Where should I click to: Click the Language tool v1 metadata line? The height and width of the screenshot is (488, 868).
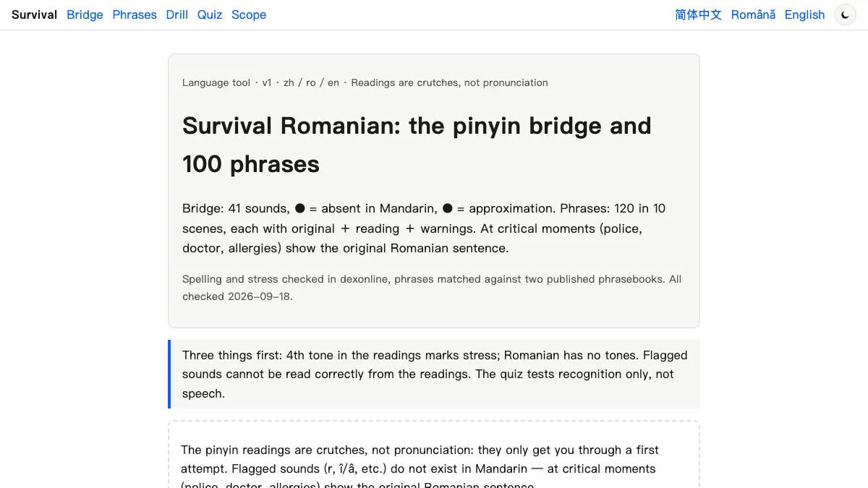tap(365, 82)
